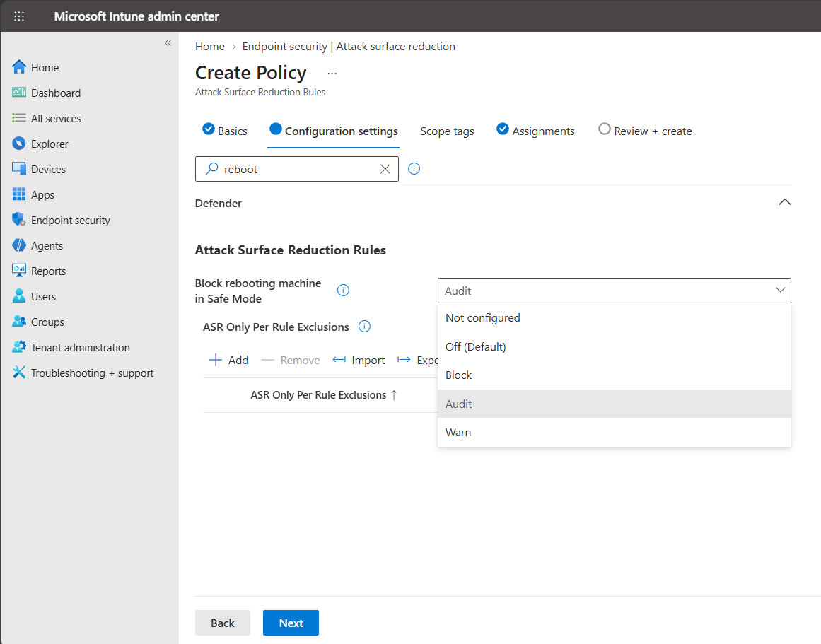821x644 pixels.
Task: Click the Apps grid icon
Action: 19,194
